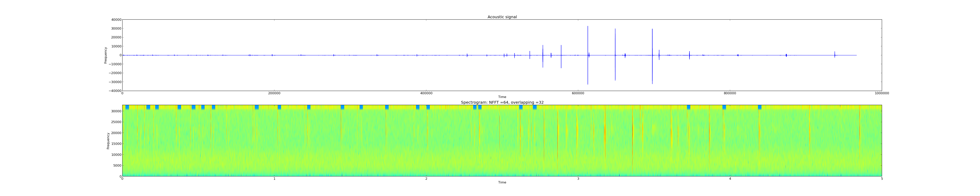
Task: Select the −20000 y-axis tick label
Action: pyautogui.click(x=115, y=73)
